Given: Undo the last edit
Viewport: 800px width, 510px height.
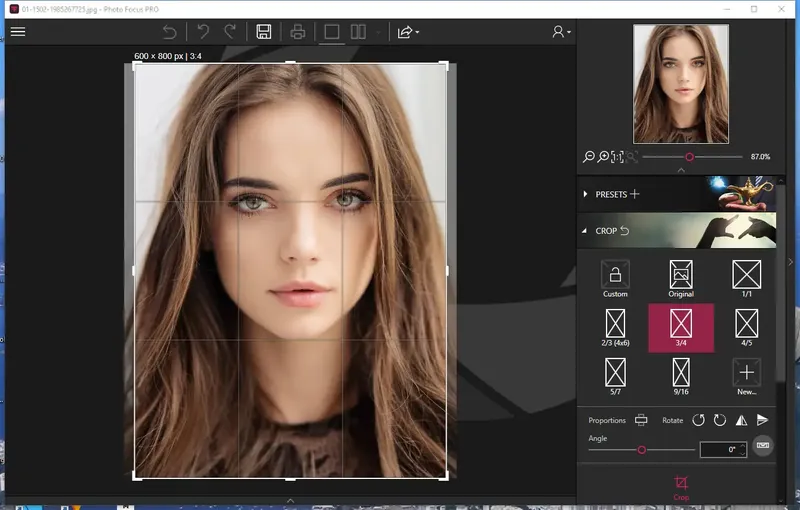Looking at the screenshot, I should point(203,32).
